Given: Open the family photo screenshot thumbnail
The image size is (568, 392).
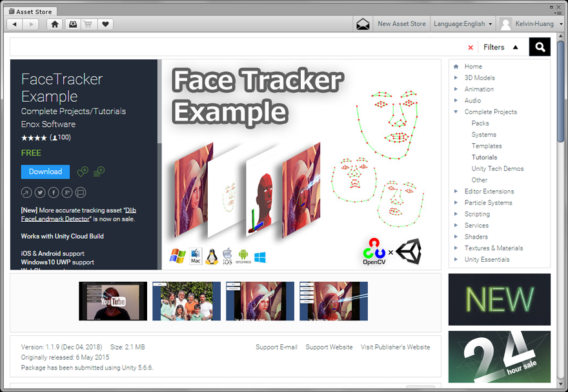Looking at the screenshot, I should pos(187,301).
